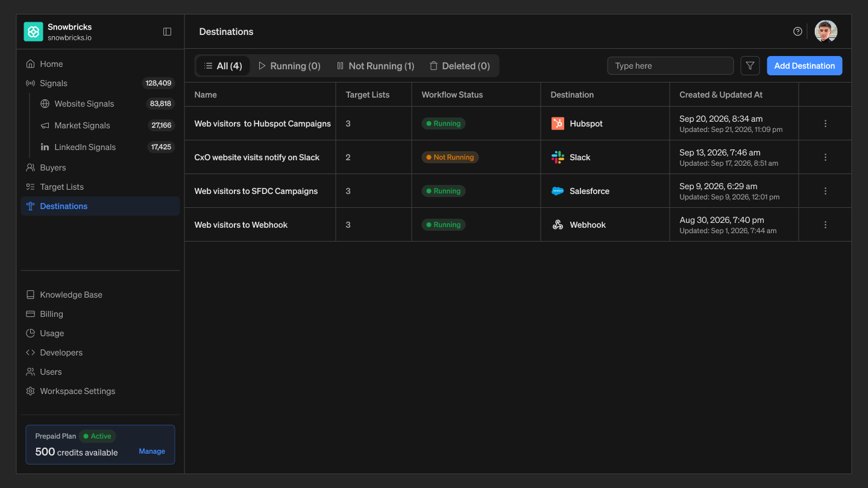Viewport: 868px width, 488px height.
Task: Click CxO website visits notify on Slack
Action: click(257, 157)
